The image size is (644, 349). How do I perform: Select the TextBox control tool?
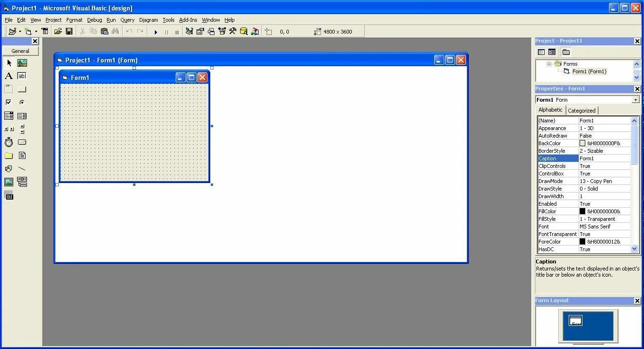[x=22, y=76]
